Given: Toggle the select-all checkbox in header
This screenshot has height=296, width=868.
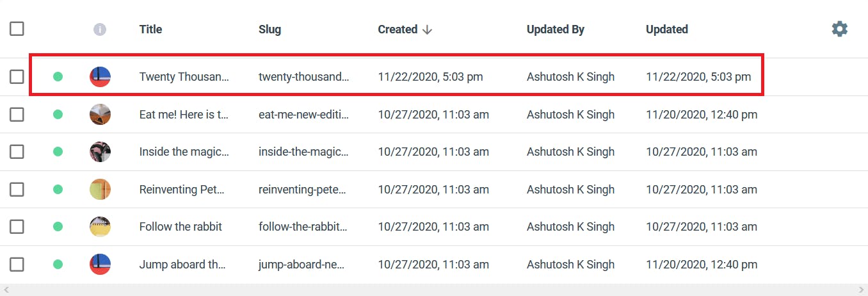Looking at the screenshot, I should 17,29.
